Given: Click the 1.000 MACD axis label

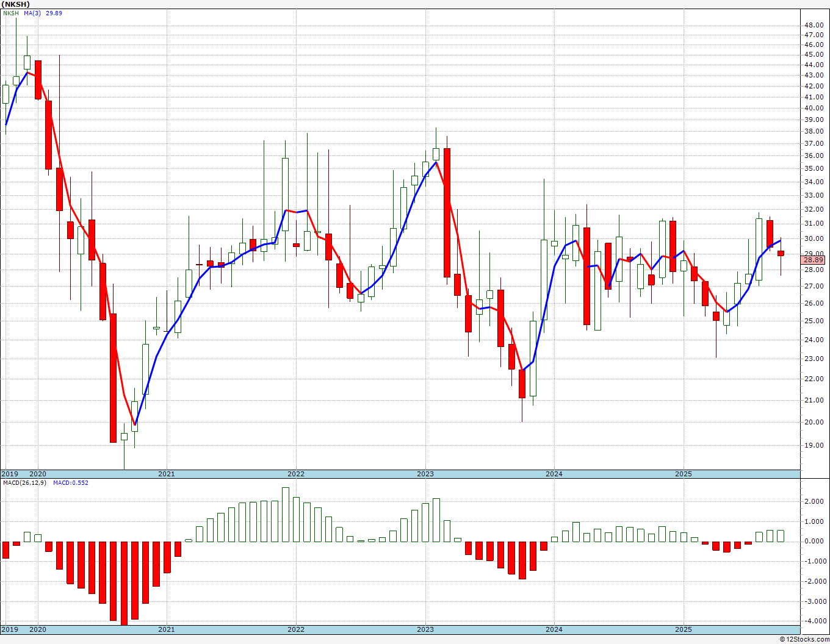Looking at the screenshot, I should click(814, 521).
